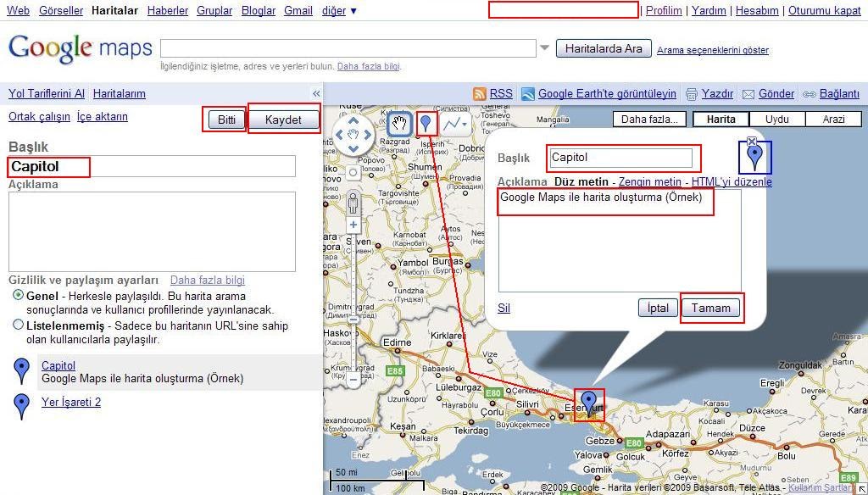Open the search options dropdown arrow
This screenshot has width=868, height=495.
click(x=545, y=48)
